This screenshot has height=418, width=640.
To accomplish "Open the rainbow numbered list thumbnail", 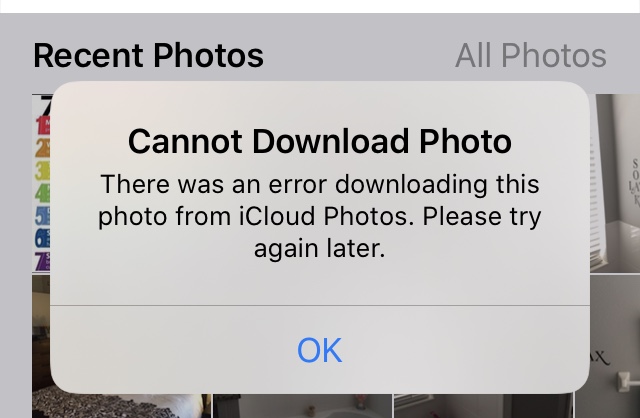I will click(x=41, y=183).
